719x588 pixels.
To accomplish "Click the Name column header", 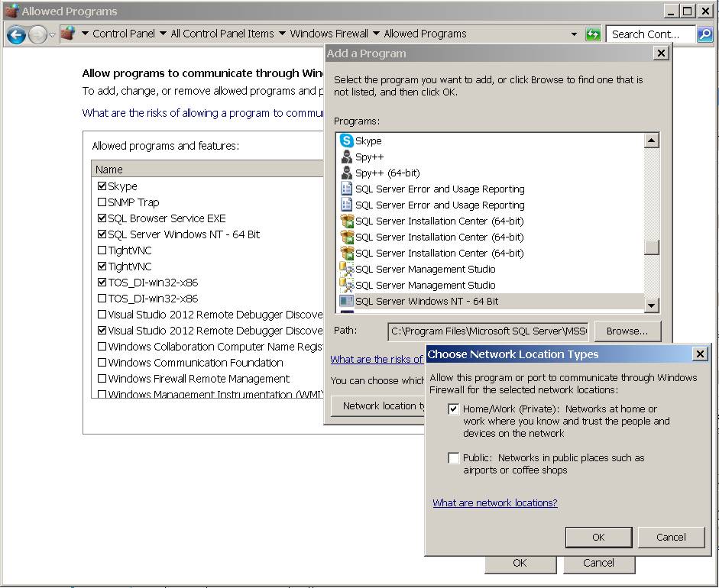I will coord(208,169).
